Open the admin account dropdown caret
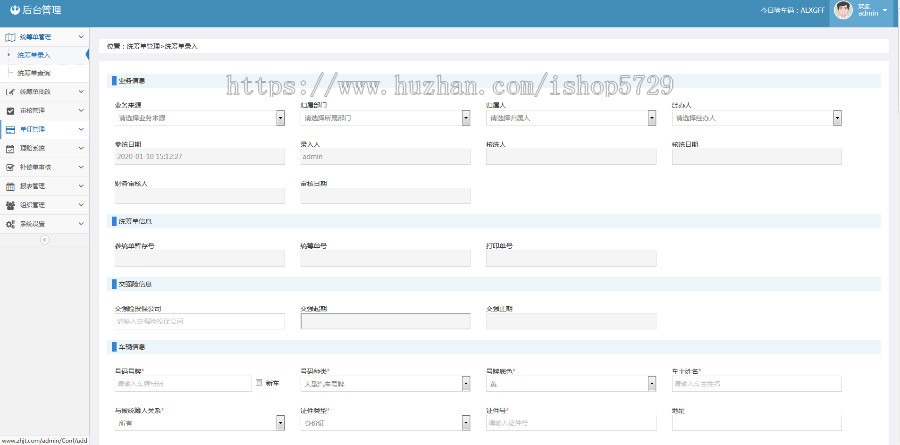This screenshot has width=900, height=445. click(x=885, y=10)
